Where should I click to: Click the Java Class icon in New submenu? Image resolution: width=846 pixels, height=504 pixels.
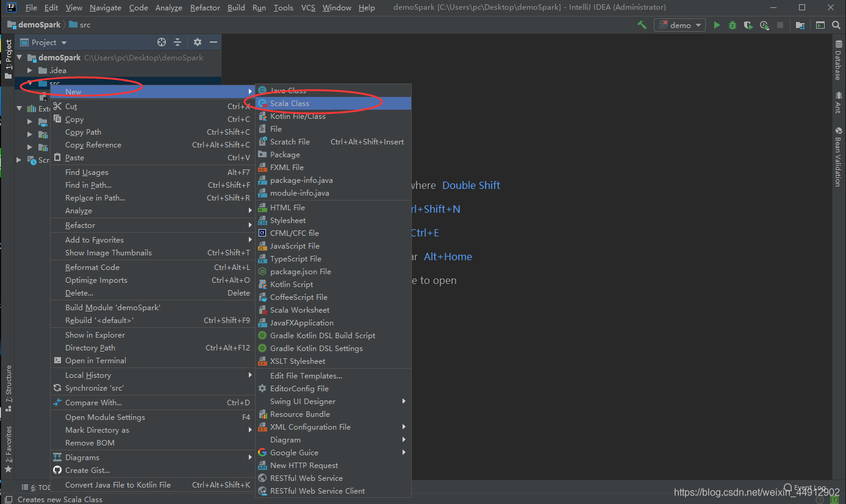[262, 90]
